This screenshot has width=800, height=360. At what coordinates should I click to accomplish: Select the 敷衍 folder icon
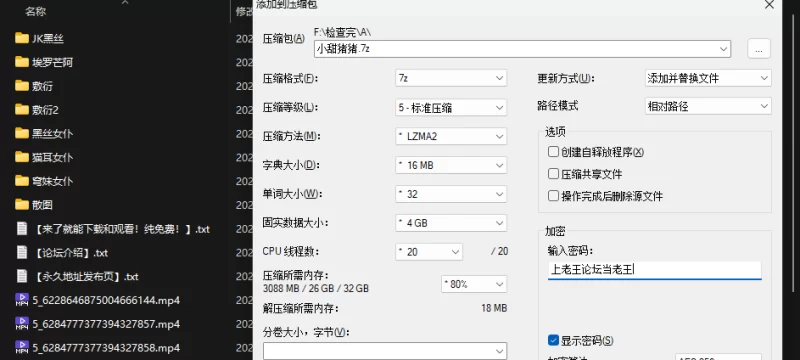tap(21, 86)
